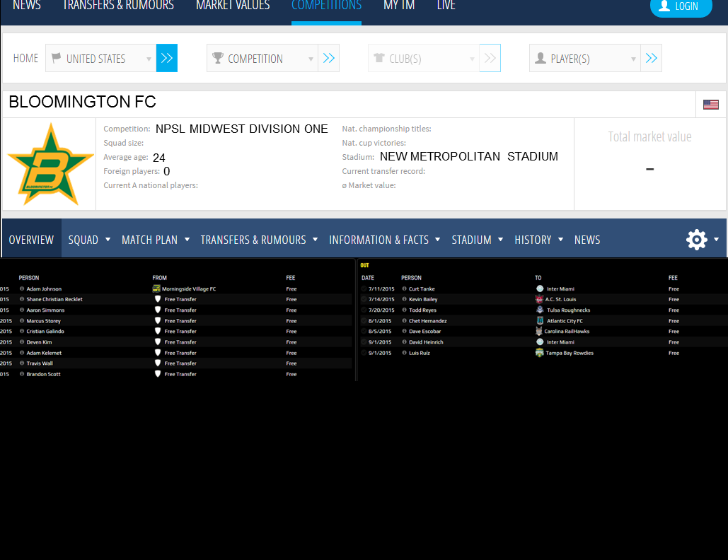Click the Bloomington FC star crest
The image size is (728, 560).
coord(51,164)
